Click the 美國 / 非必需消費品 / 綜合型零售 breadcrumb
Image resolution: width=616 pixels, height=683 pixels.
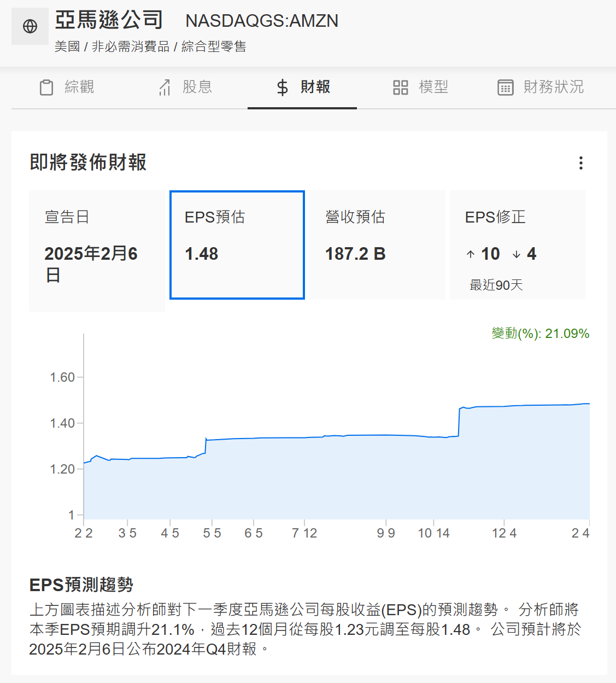[150, 46]
